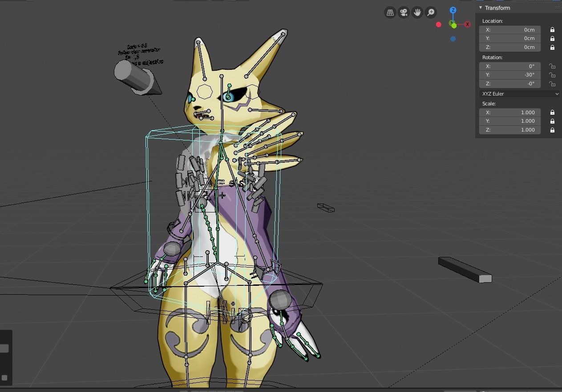Screen dimensions: 562x392
Task: Toggle lock for Rotation Y
Action: coord(552,75)
